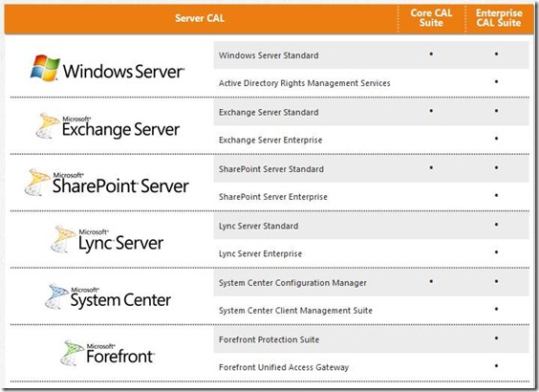Click Enterprise CAL dot for Forefront Protection Suite
539x392 pixels.
[x=496, y=338]
